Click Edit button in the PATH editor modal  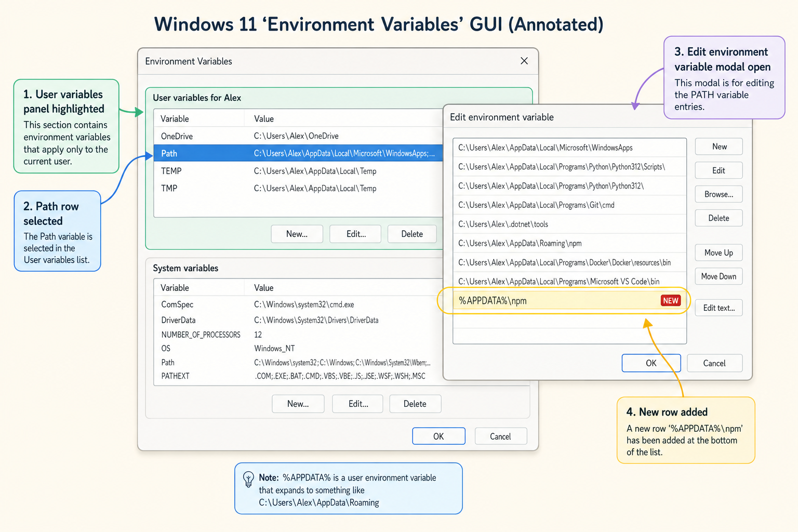point(719,170)
